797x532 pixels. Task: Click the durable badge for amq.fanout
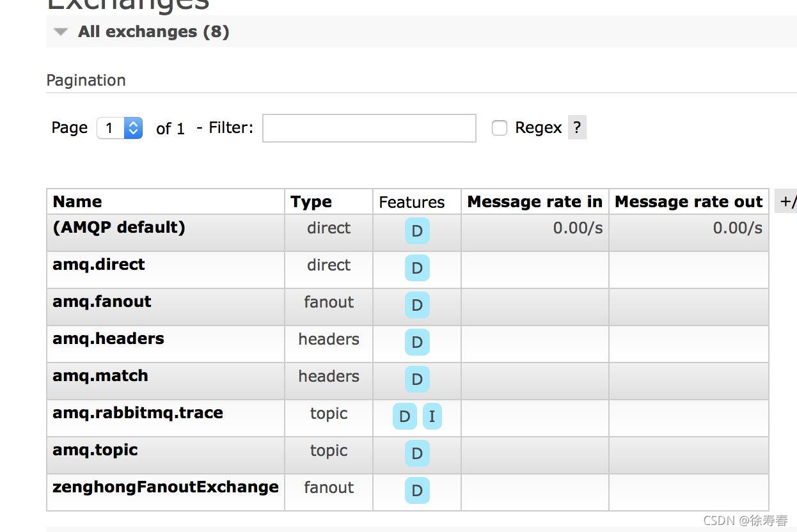pyautogui.click(x=417, y=306)
